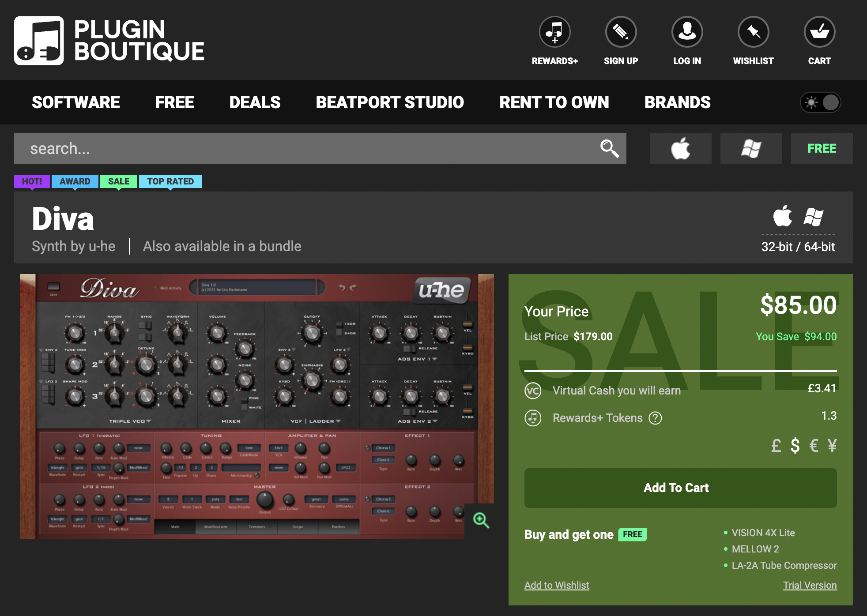Click the VISION 4X Lite free item
Viewport: 867px width, 616px height.
pyautogui.click(x=763, y=533)
